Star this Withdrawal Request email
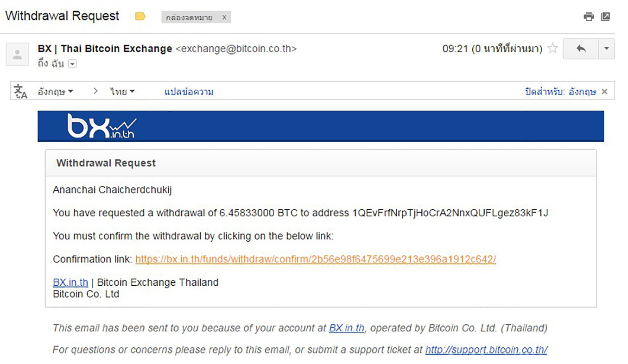Screen dimensions: 628x364 coord(552,49)
